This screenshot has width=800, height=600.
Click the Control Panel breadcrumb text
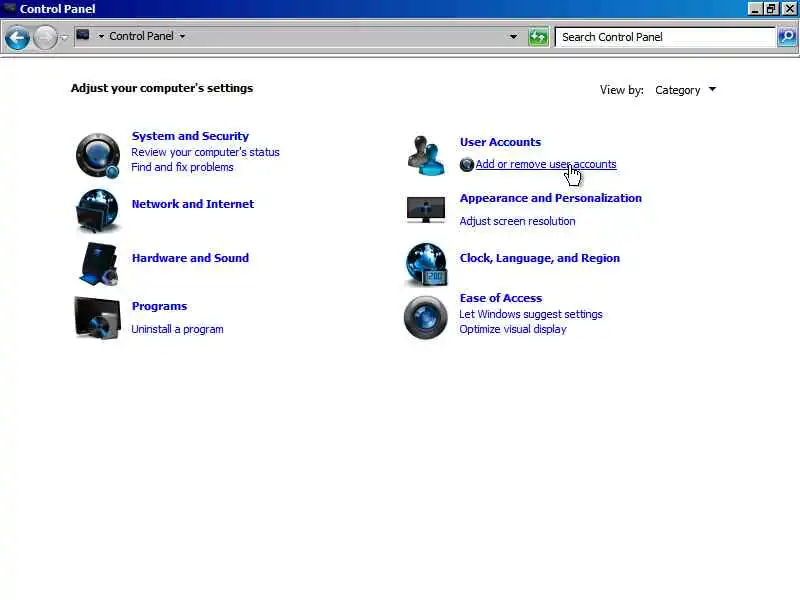click(141, 36)
